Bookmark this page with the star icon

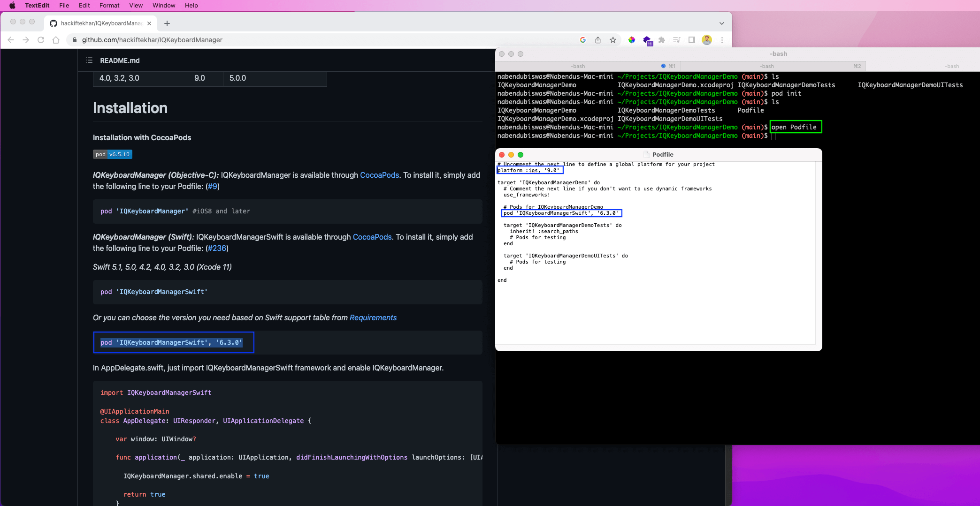click(613, 40)
